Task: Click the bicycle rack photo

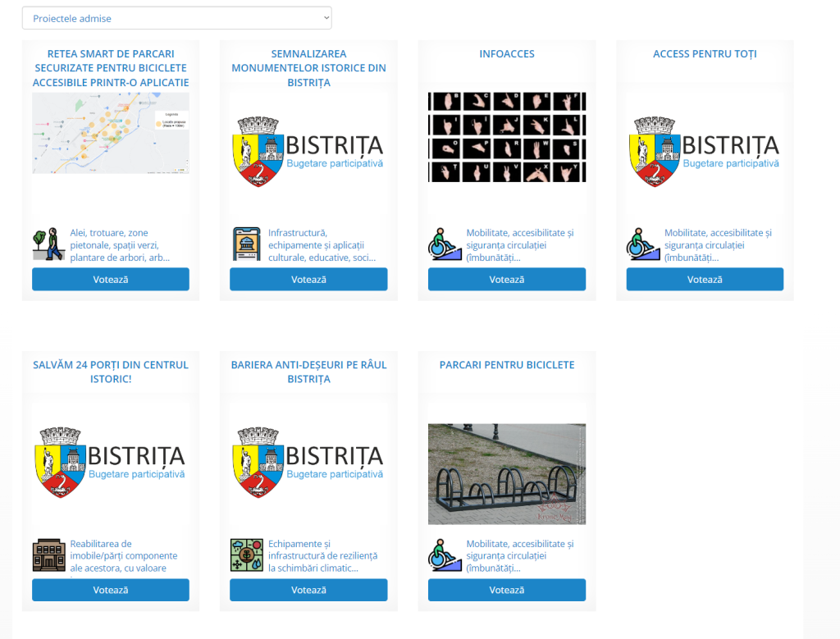Action: (x=506, y=474)
